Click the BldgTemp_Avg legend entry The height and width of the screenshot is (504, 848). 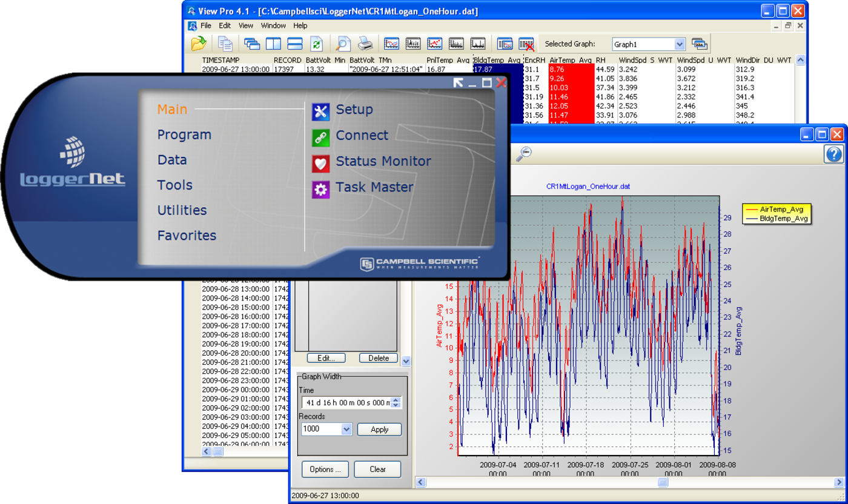777,218
